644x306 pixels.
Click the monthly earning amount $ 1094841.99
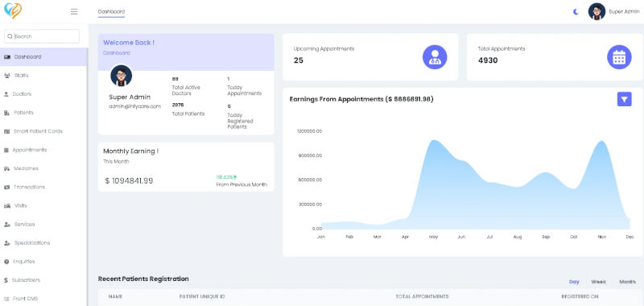[129, 180]
